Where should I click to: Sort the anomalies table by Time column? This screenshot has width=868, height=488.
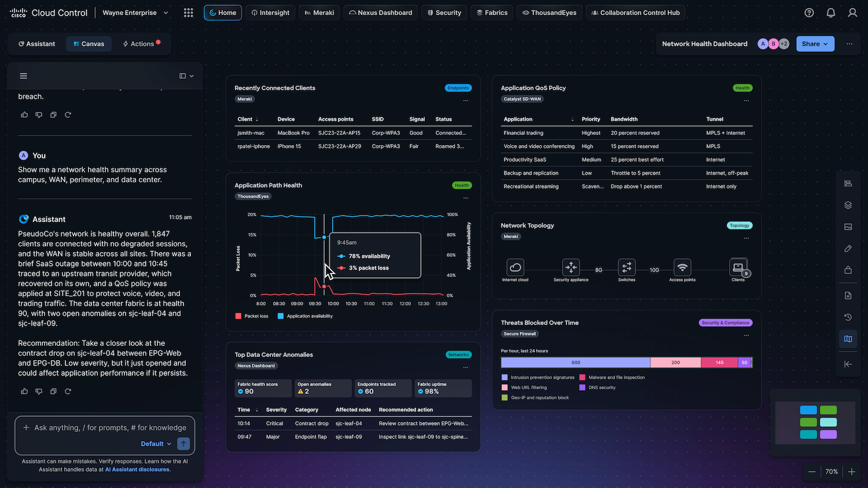pyautogui.click(x=248, y=410)
